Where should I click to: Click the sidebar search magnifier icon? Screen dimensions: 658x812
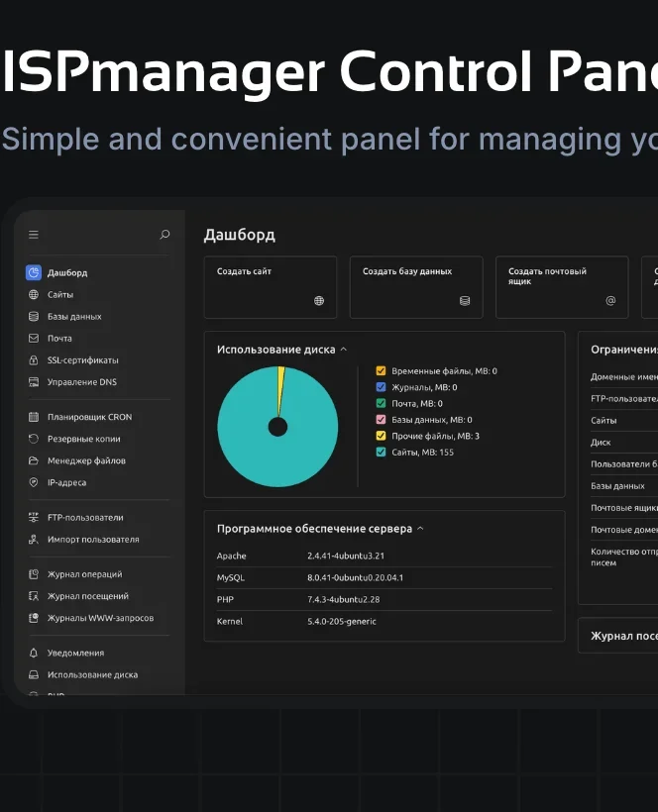[x=164, y=235]
